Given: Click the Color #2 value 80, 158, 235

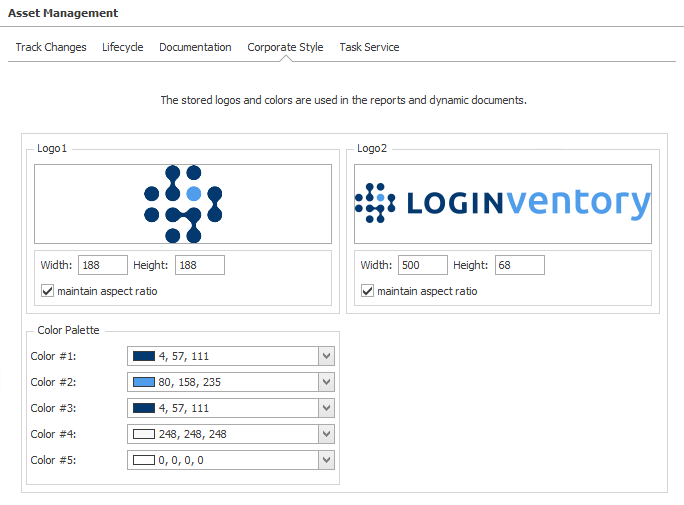Looking at the screenshot, I should [190, 382].
